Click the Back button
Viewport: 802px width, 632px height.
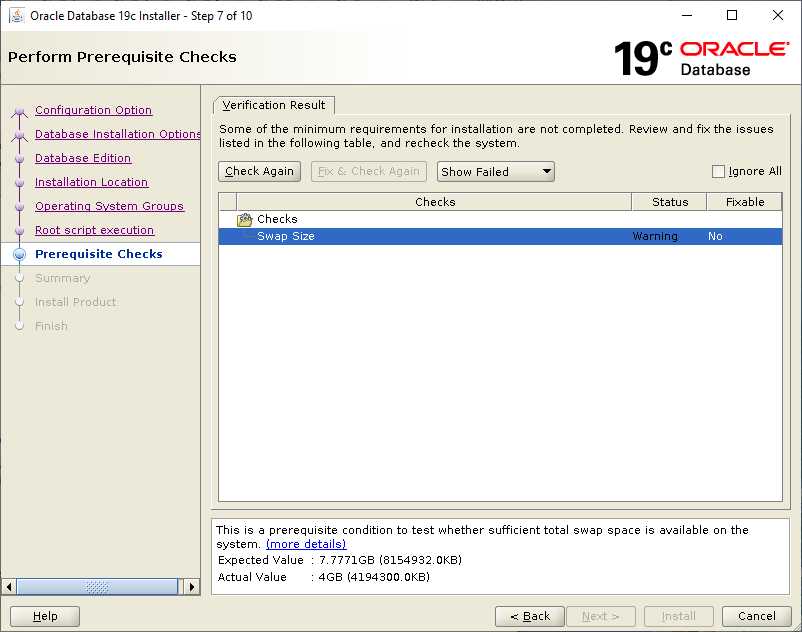(530, 616)
